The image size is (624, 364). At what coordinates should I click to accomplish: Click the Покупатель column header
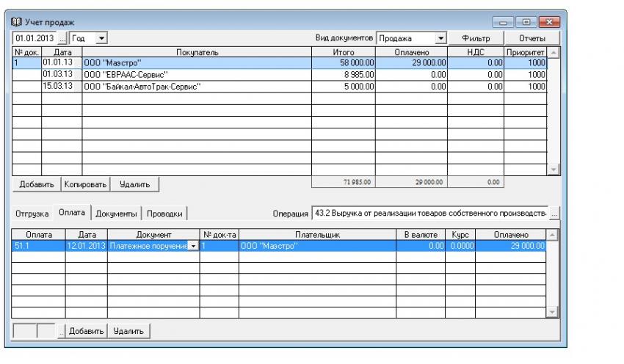(x=197, y=52)
